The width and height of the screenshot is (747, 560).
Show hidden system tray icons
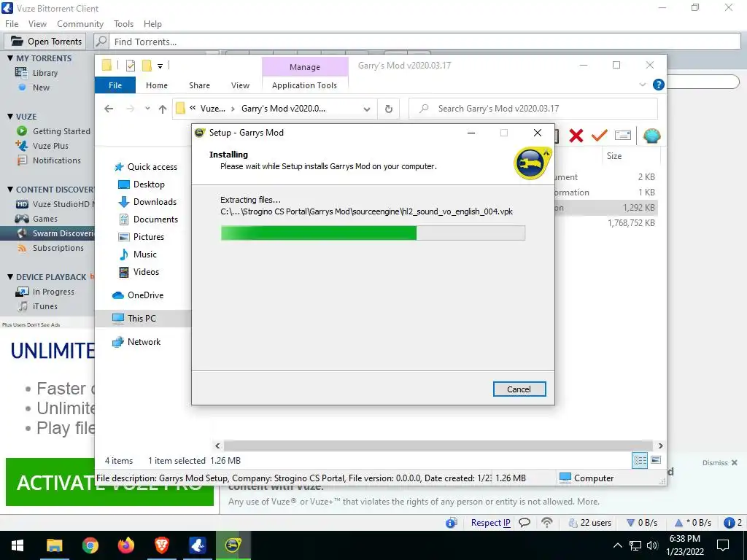[x=617, y=545]
